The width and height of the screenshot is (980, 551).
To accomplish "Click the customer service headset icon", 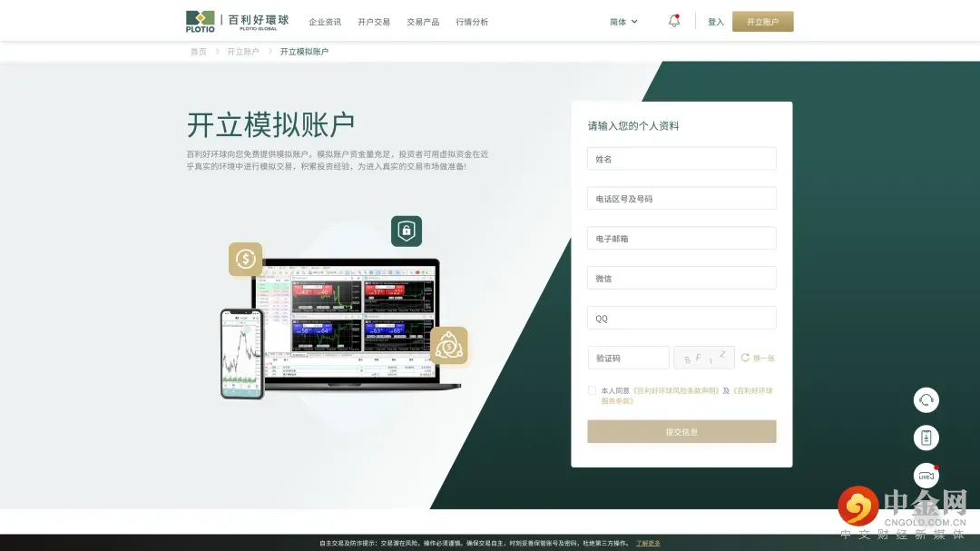I will coord(926,400).
